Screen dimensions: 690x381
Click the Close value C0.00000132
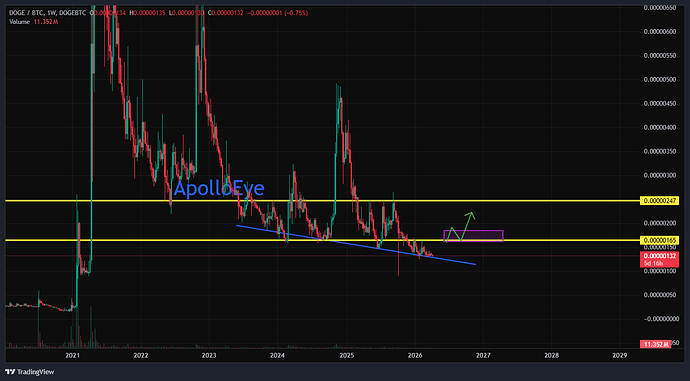tap(226, 13)
